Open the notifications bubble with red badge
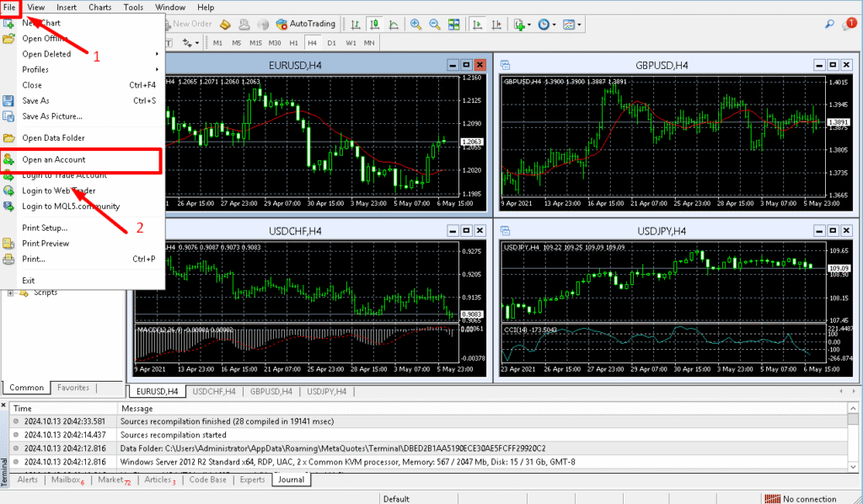 coord(850,24)
